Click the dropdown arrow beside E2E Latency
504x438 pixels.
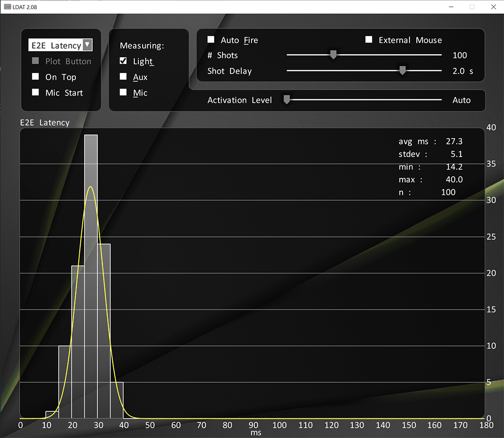click(x=87, y=45)
